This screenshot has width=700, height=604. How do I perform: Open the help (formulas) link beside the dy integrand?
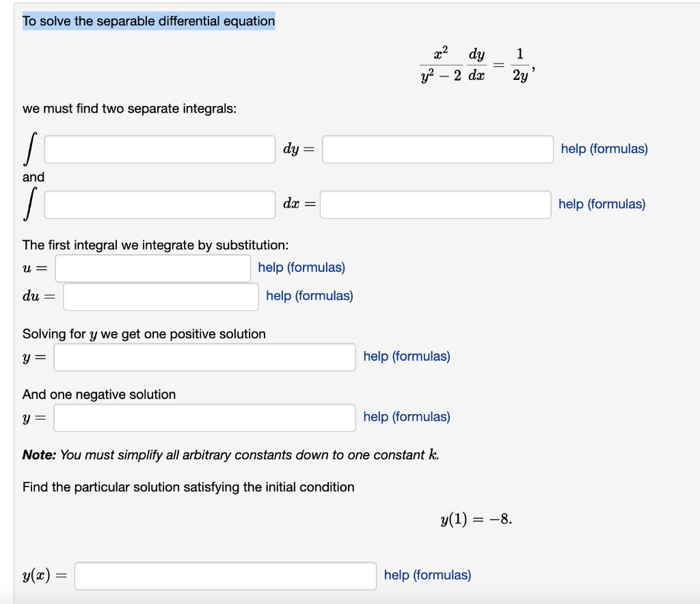point(603,148)
